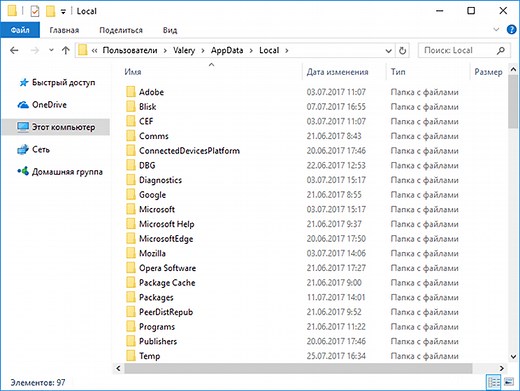The width and height of the screenshot is (520, 391).
Task: Sort by the Имя column header
Action: pos(133,72)
